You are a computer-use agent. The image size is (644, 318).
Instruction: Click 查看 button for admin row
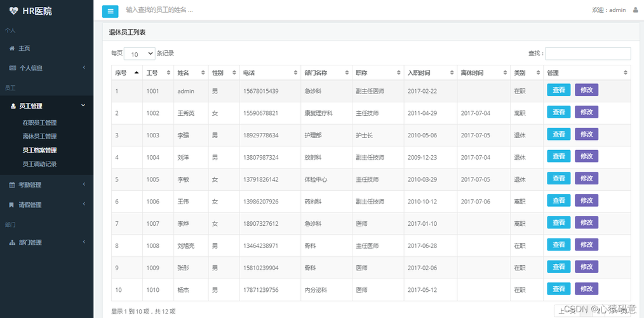click(x=558, y=90)
